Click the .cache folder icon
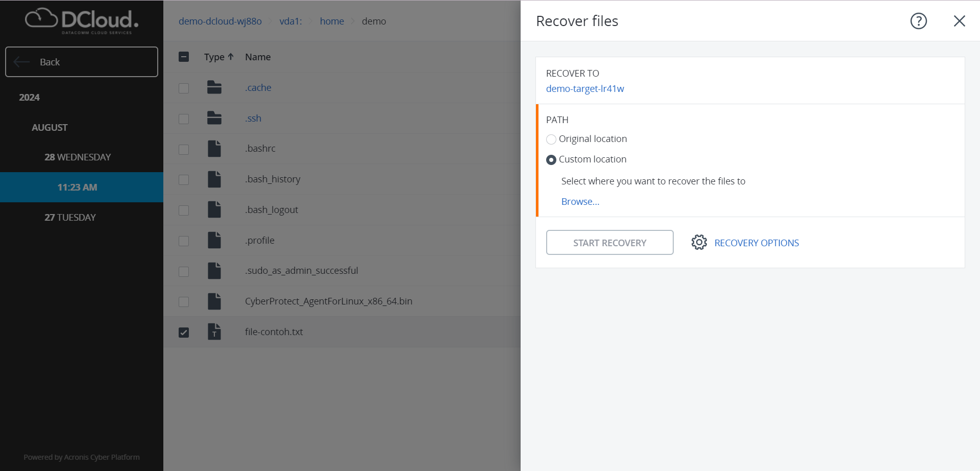Image resolution: width=980 pixels, height=471 pixels. pos(214,87)
